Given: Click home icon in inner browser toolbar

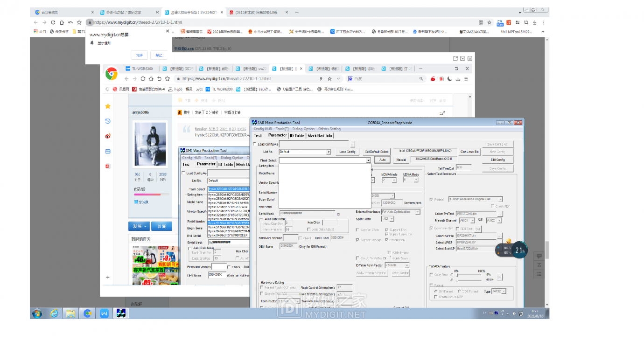Looking at the screenshot, I should (151, 79).
